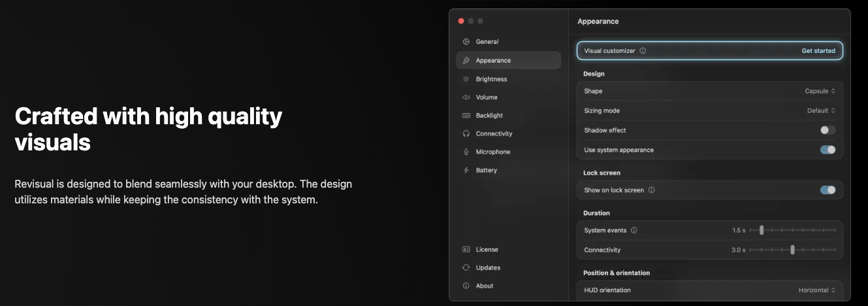Click the Connectivity headphones icon
The width and height of the screenshot is (868, 306).
[466, 134]
